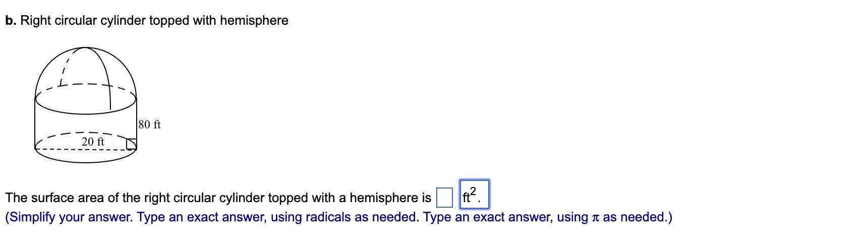
Task: Click the 80 ft height label
Action: (x=150, y=124)
